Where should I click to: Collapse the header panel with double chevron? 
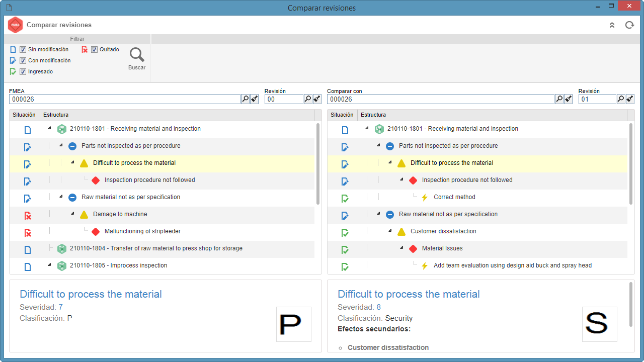click(612, 25)
